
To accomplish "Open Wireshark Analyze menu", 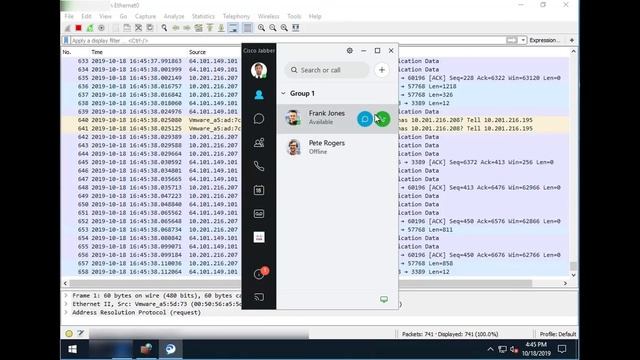I will click(x=174, y=16).
